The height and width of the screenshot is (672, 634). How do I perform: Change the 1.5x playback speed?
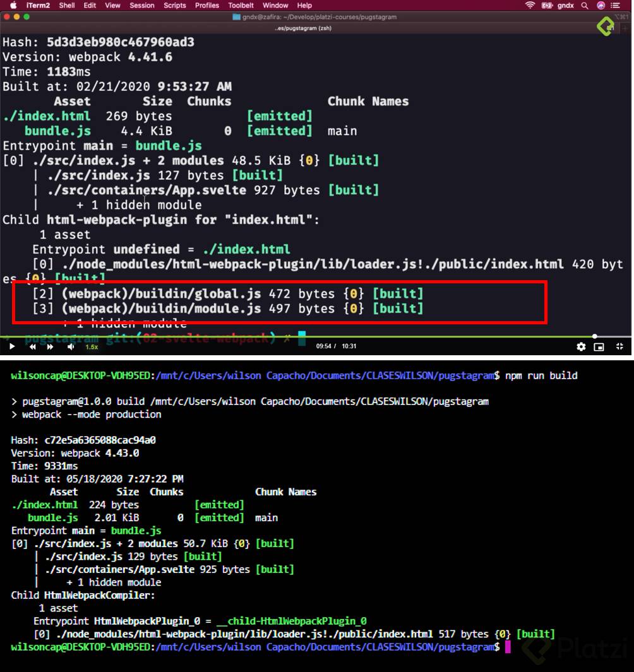(x=92, y=346)
